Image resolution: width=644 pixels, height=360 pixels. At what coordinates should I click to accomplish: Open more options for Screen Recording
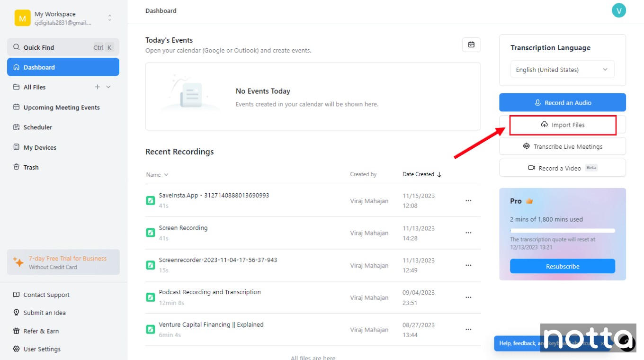click(468, 233)
